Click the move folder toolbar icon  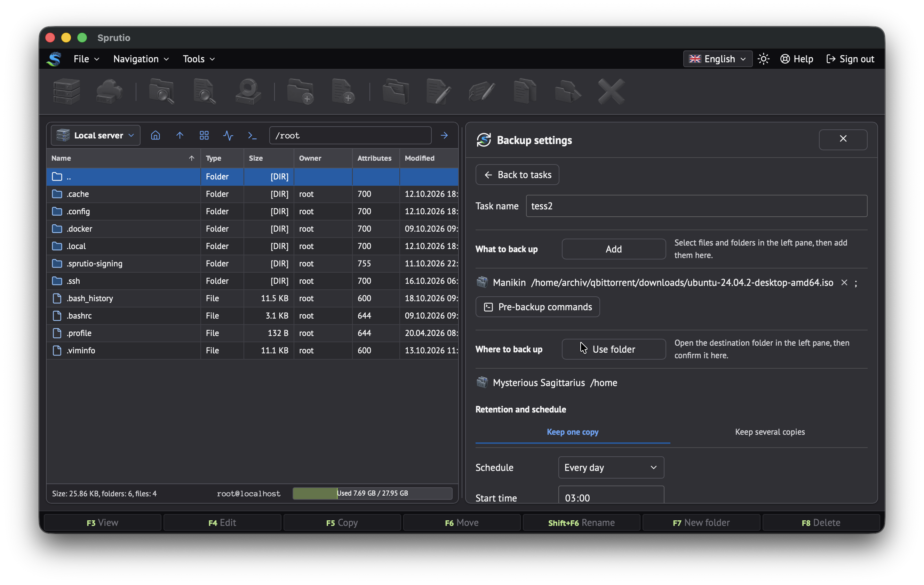tap(568, 91)
